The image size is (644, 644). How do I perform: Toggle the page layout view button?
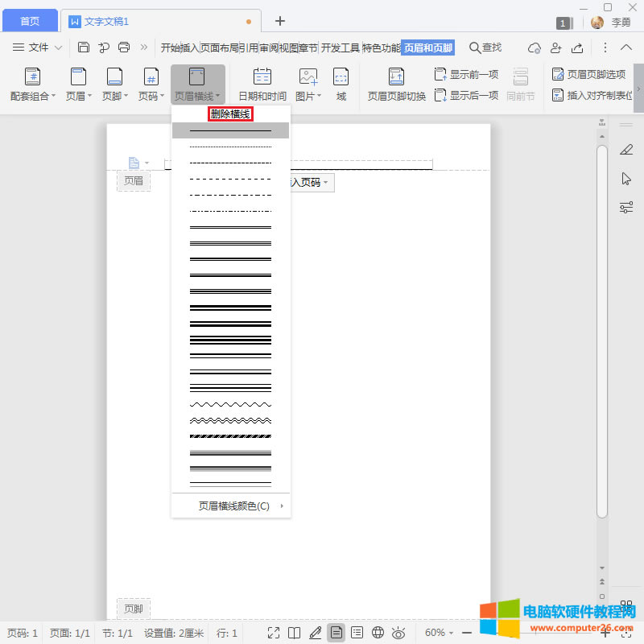(x=336, y=633)
